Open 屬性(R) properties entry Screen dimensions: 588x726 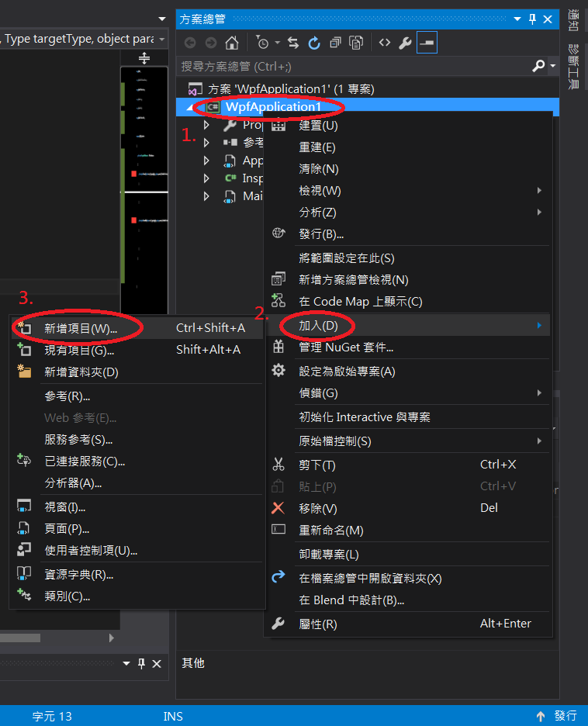coord(408,624)
